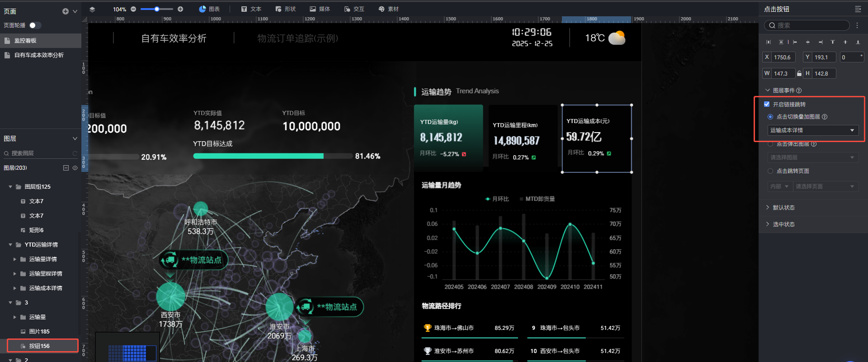Expand the 运输里程详情 layer folder

pos(15,274)
